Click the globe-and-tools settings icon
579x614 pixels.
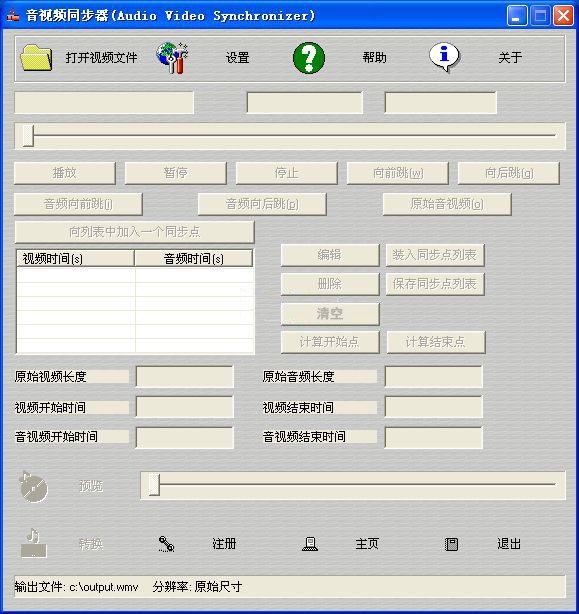[173, 58]
